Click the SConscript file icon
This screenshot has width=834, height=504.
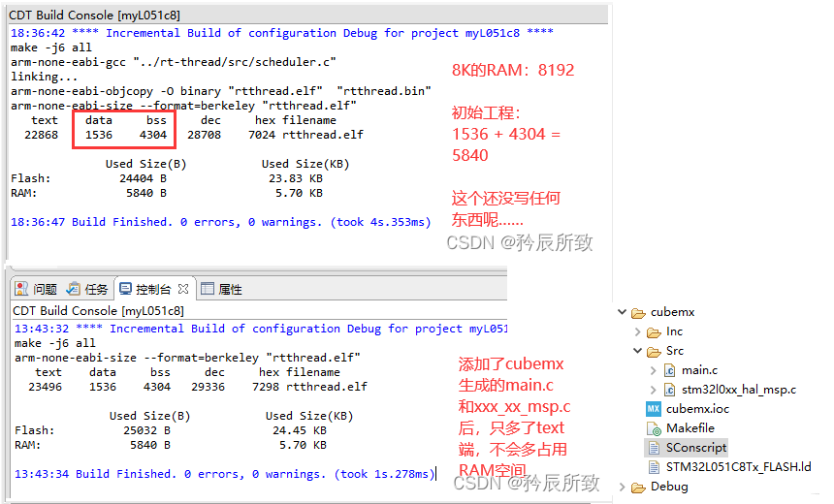[654, 448]
